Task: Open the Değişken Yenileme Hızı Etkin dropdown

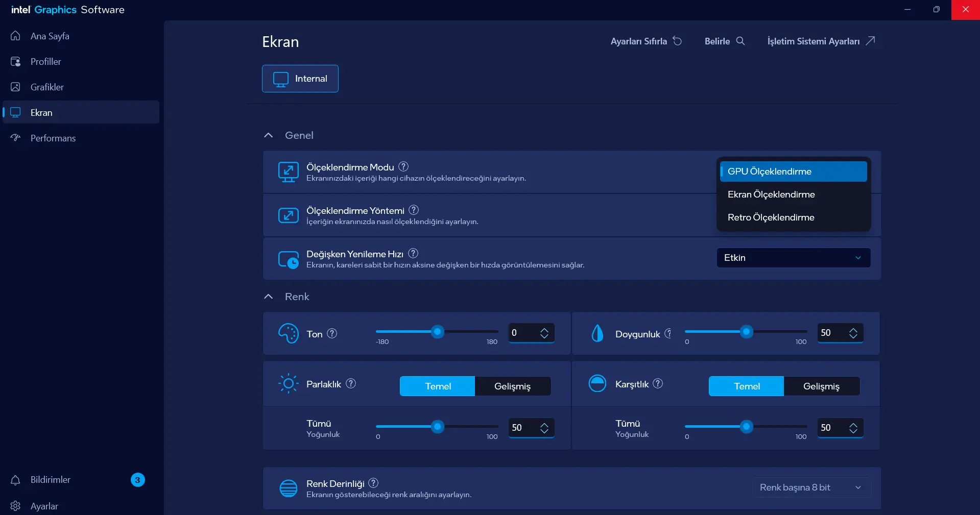Action: point(794,258)
